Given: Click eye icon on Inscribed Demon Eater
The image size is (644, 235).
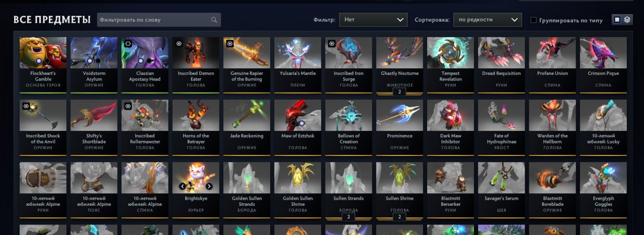Looking at the screenshot, I should pyautogui.click(x=179, y=44).
